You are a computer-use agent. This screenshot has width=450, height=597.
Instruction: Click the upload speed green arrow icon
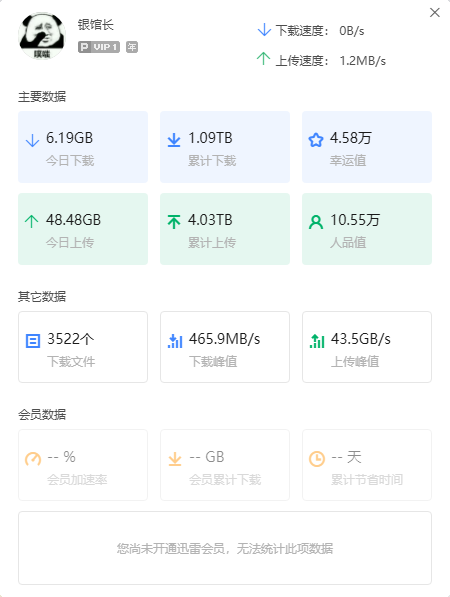[263, 58]
